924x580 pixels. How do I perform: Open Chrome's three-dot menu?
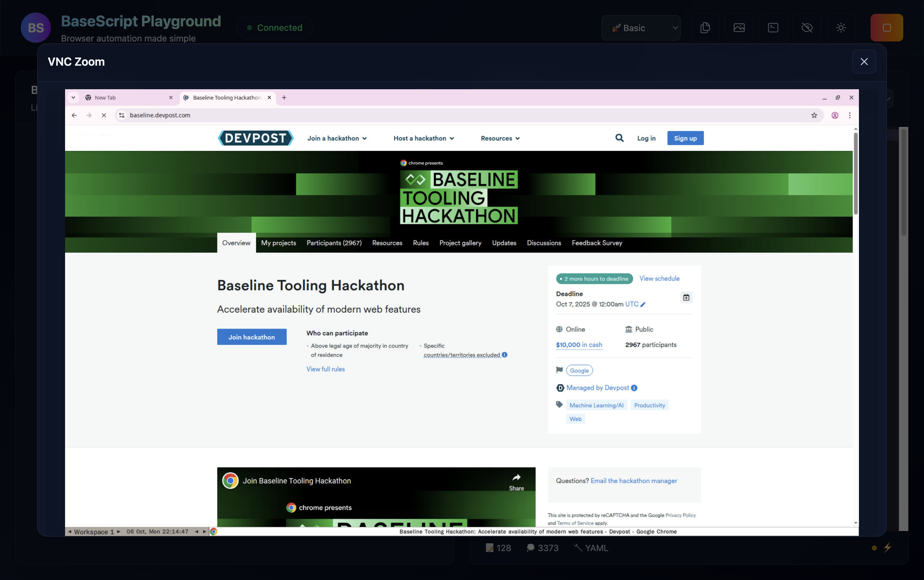pos(850,115)
